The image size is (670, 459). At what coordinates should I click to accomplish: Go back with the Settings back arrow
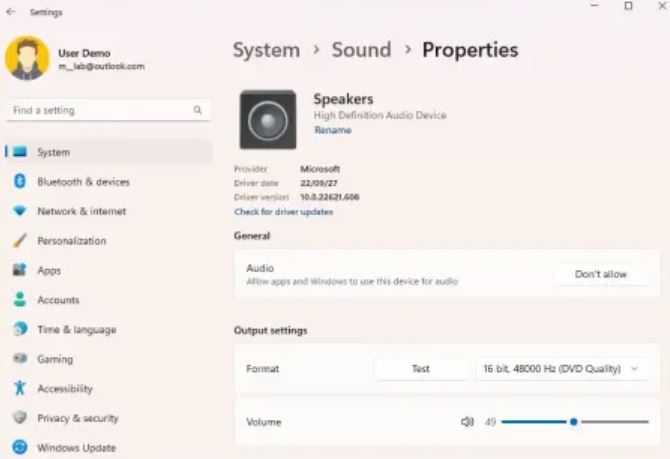(11, 12)
